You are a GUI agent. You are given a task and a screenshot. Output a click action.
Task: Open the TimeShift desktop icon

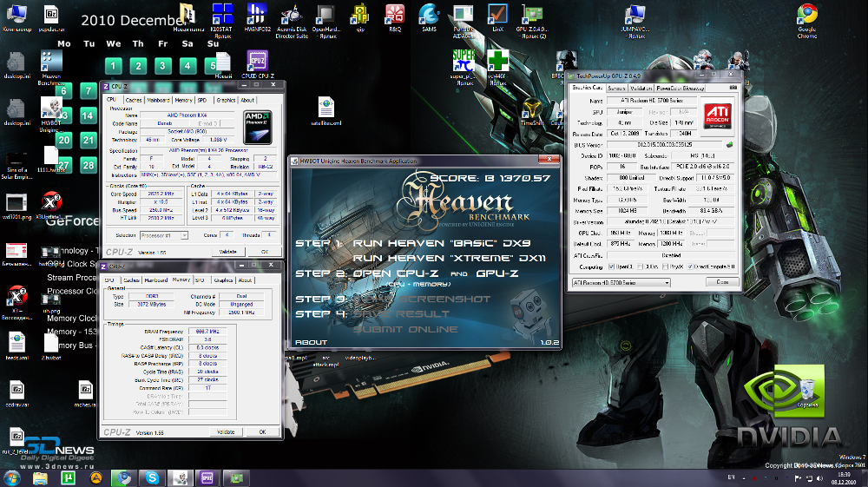coord(532,112)
